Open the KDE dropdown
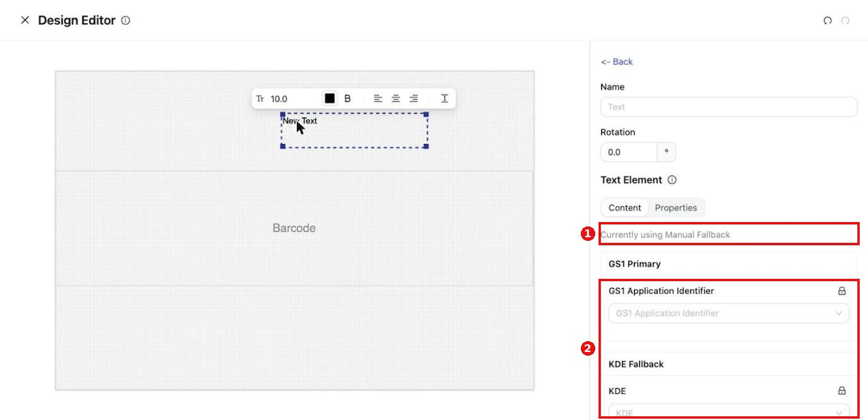The image size is (868, 420). pos(729,412)
